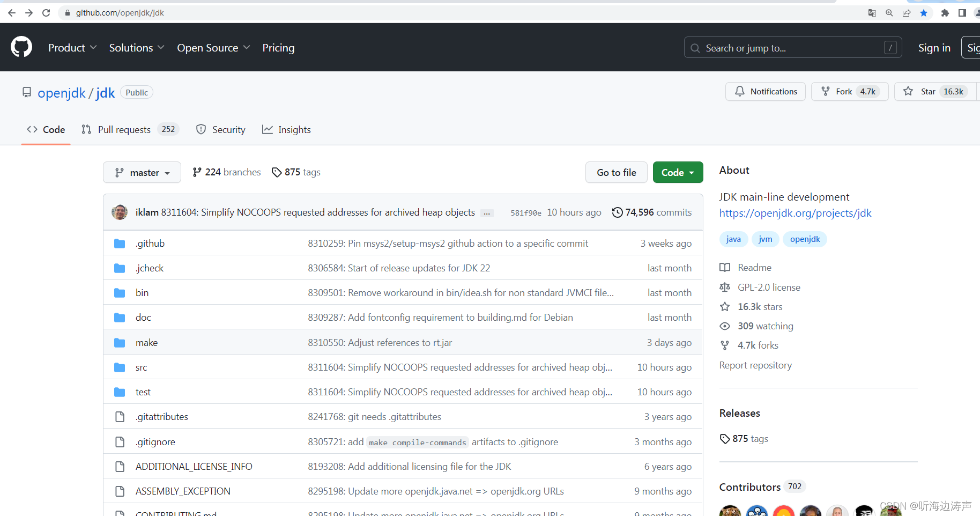Open the ASSEMBLY_EXCEPTION file
Viewport: 980px width, 516px height.
point(183,491)
